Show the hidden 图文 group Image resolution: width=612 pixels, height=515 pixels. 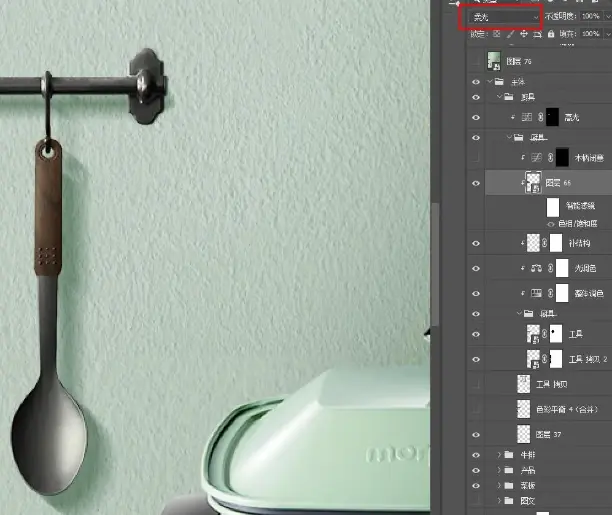pos(476,501)
